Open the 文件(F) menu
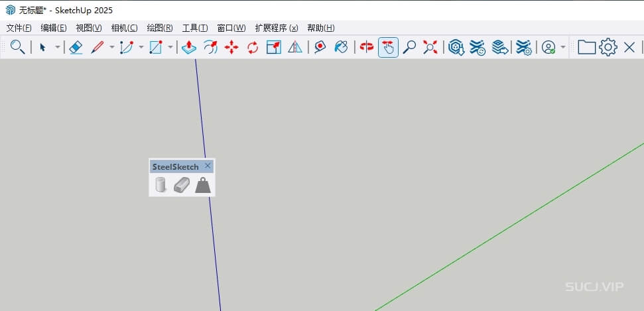Viewport: 644px width, 311px height. [x=19, y=28]
